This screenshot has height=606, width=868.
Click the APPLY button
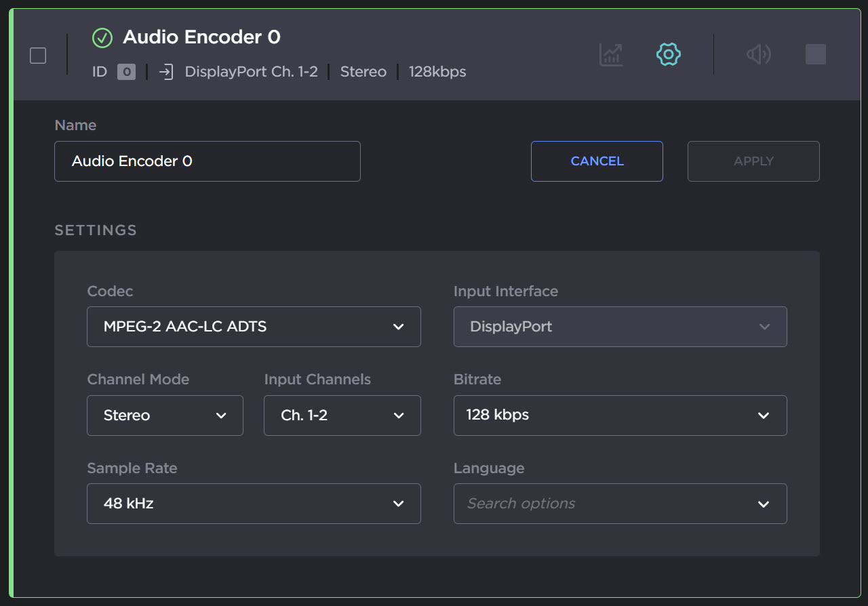coord(753,161)
